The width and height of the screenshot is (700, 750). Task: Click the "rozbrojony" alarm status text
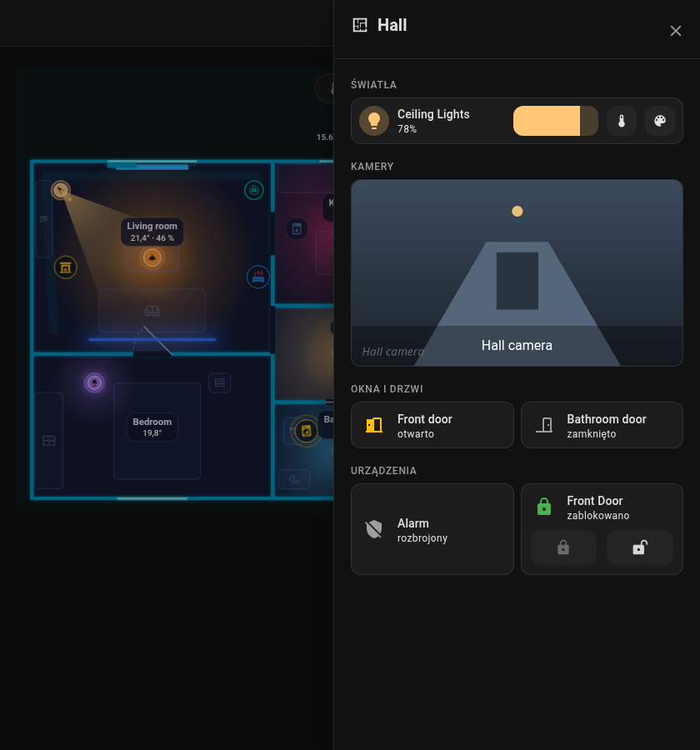tap(422, 538)
